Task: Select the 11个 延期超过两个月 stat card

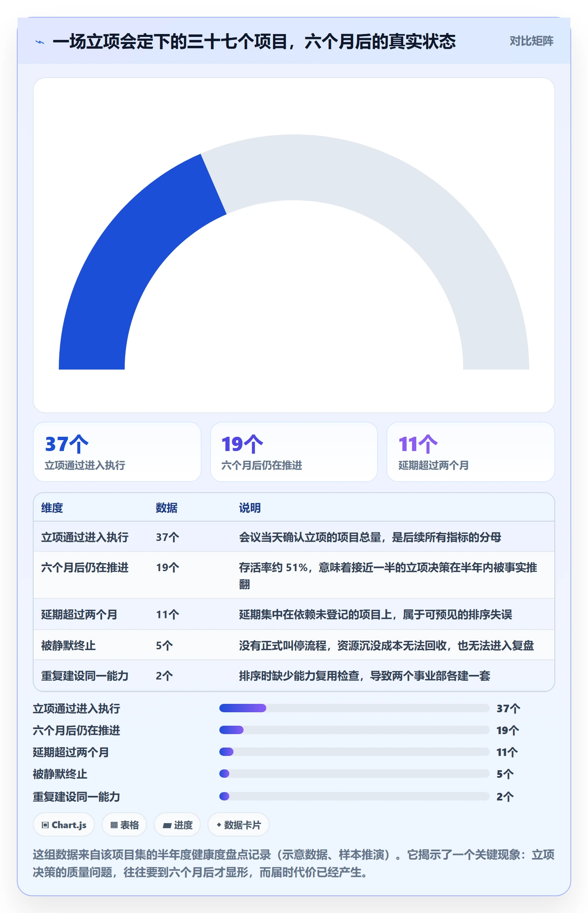Action: [470, 452]
